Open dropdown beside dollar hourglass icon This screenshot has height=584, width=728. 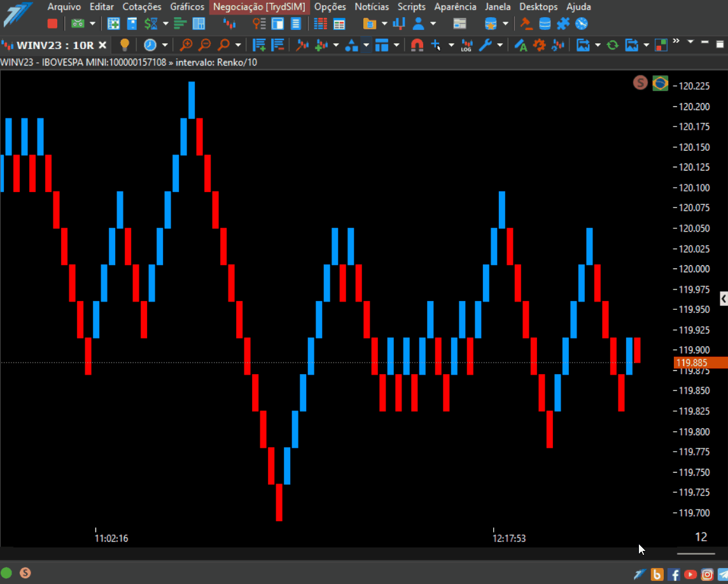pyautogui.click(x=165, y=23)
